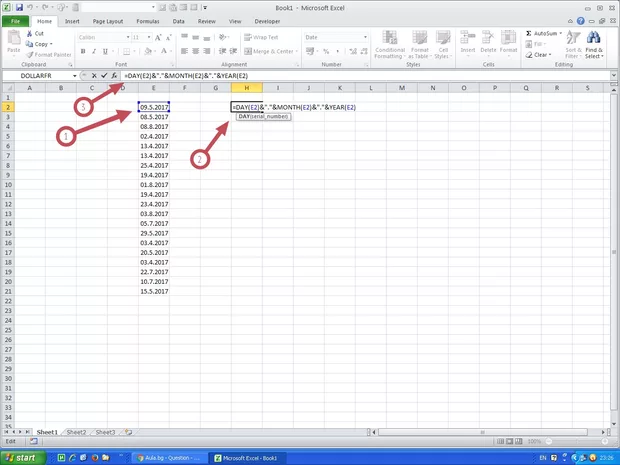
Task: Open Format as Table gallery
Action: click(420, 45)
